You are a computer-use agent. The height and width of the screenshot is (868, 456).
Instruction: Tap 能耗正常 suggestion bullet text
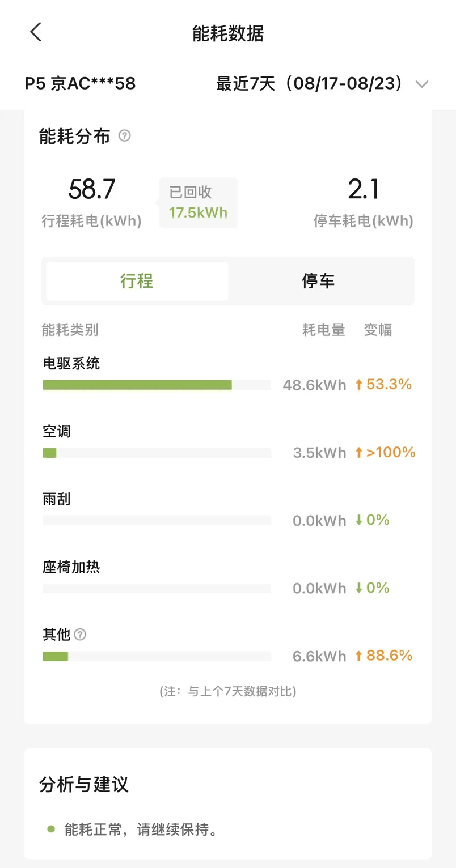(x=141, y=831)
